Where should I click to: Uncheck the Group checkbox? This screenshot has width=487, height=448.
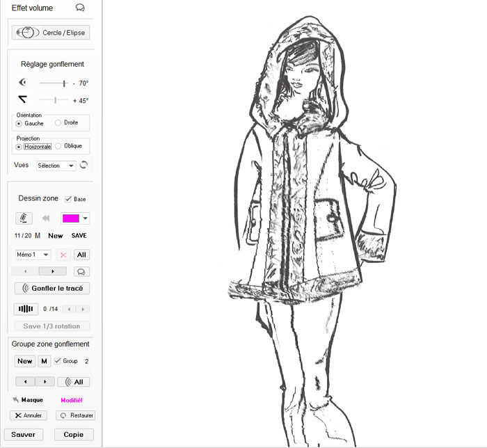click(x=58, y=361)
